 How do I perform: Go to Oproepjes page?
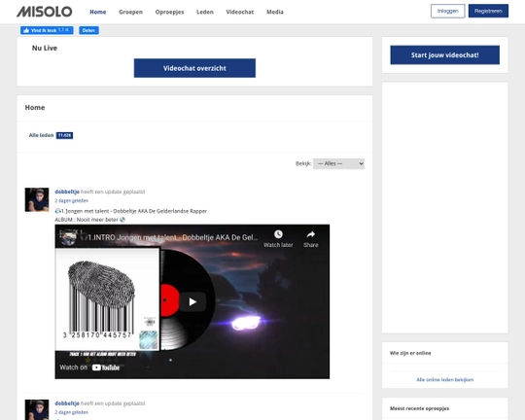click(169, 12)
